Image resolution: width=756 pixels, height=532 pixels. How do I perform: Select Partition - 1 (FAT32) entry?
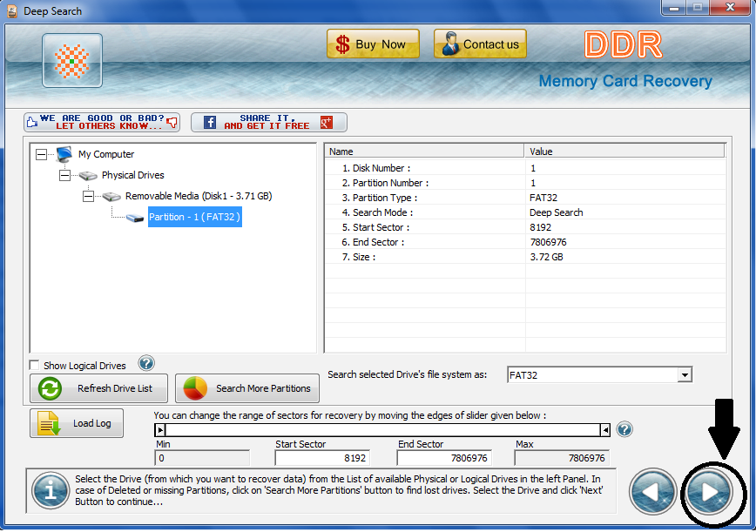click(194, 217)
